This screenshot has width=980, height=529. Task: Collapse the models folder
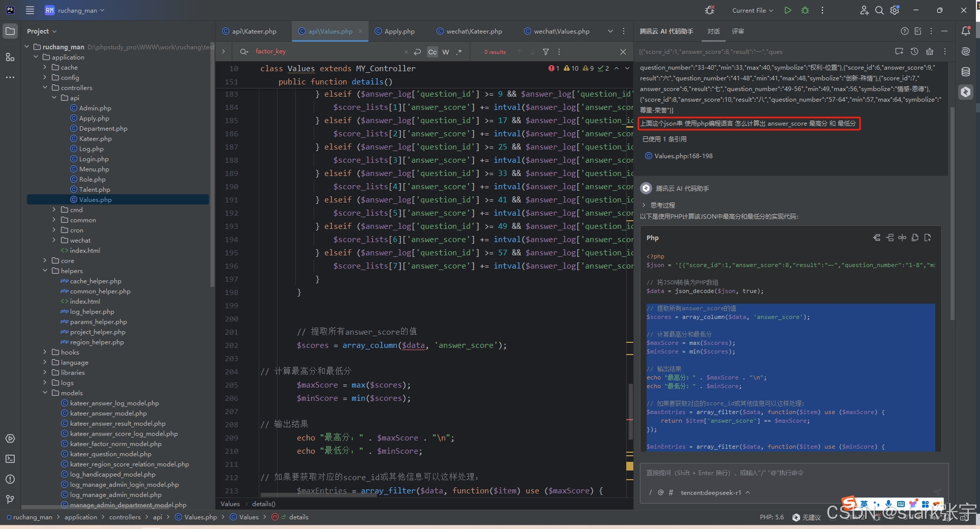coord(45,393)
